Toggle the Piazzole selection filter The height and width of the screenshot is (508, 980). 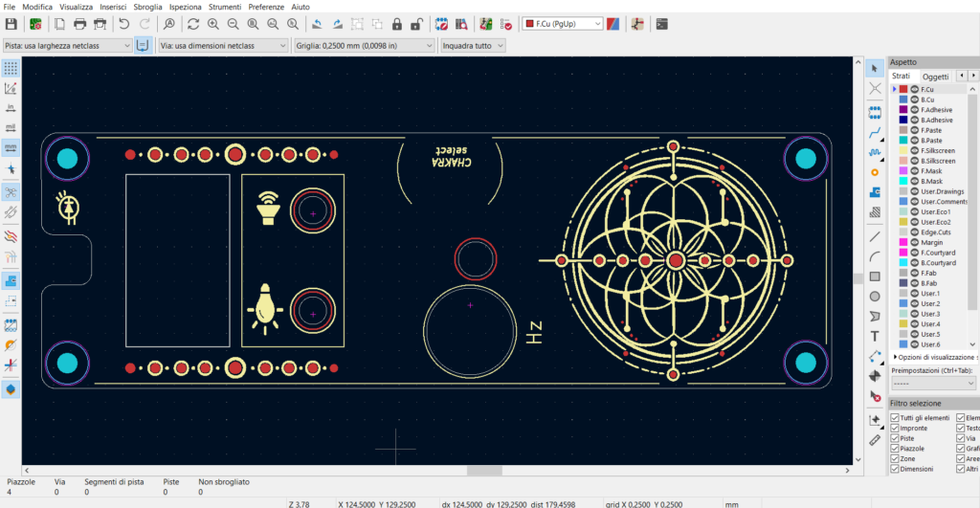tap(895, 448)
